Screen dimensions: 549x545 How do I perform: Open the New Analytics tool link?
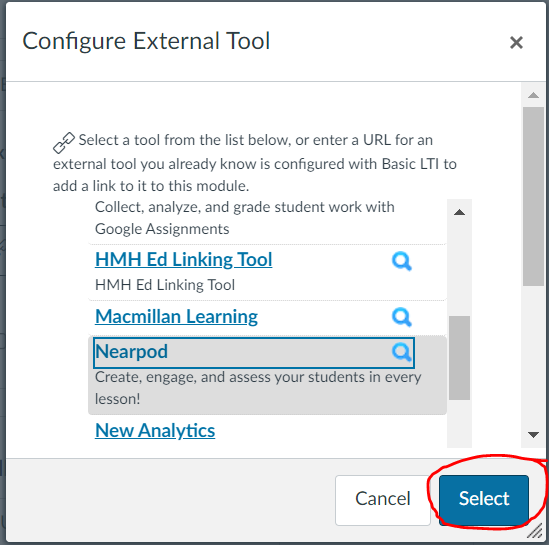155,430
